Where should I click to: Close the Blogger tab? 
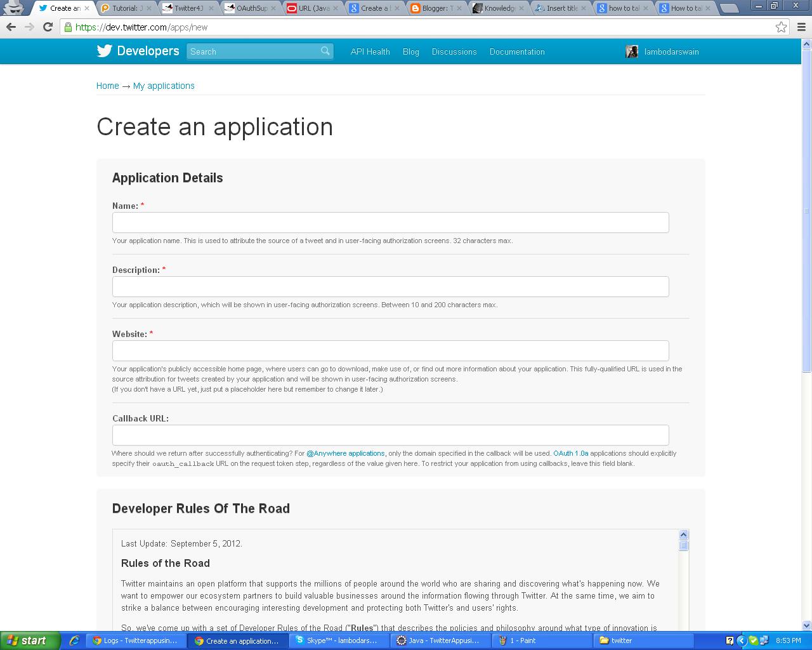(460, 8)
